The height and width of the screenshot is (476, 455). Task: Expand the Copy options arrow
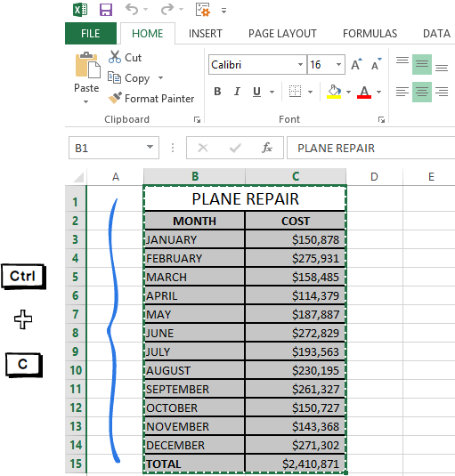tap(160, 78)
